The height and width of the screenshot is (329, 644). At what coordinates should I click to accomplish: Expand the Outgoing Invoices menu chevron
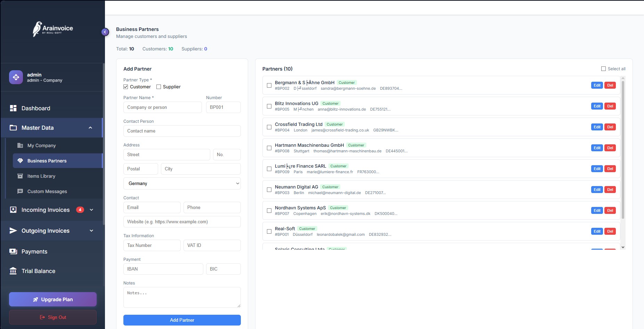(91, 231)
